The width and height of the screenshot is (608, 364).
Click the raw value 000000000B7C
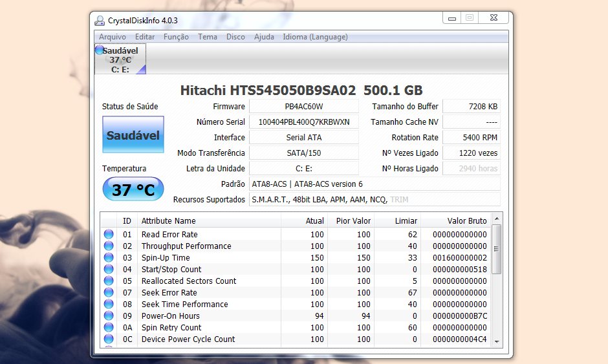459,316
